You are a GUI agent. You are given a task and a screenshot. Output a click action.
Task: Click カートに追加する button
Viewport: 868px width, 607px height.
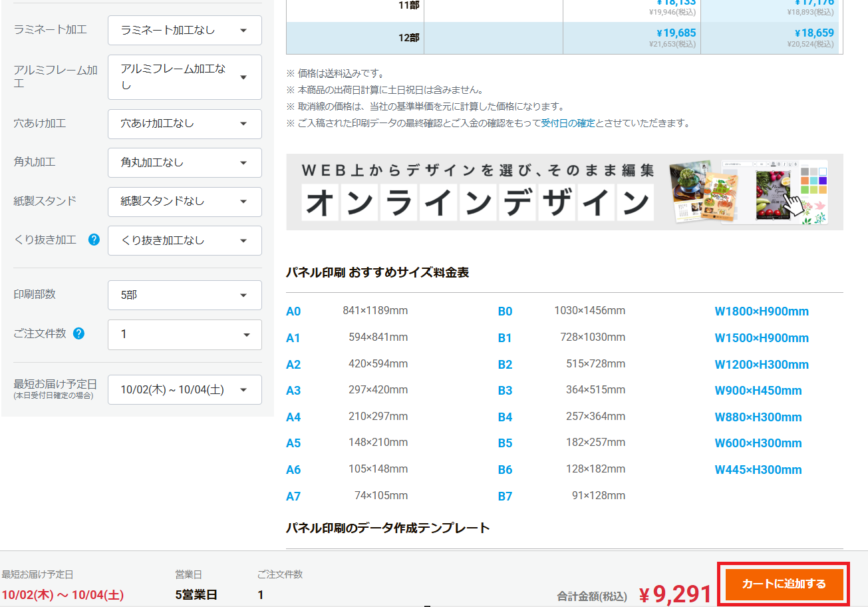tap(784, 584)
